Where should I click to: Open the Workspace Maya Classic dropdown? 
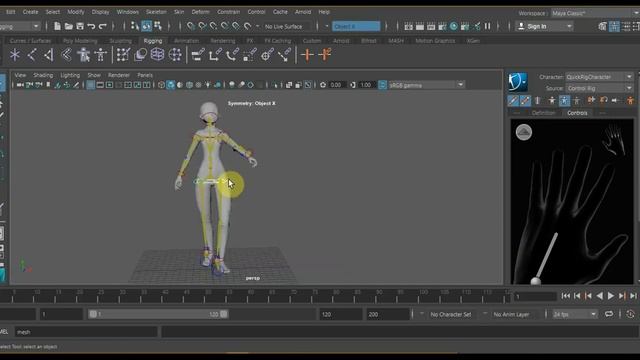pos(594,13)
